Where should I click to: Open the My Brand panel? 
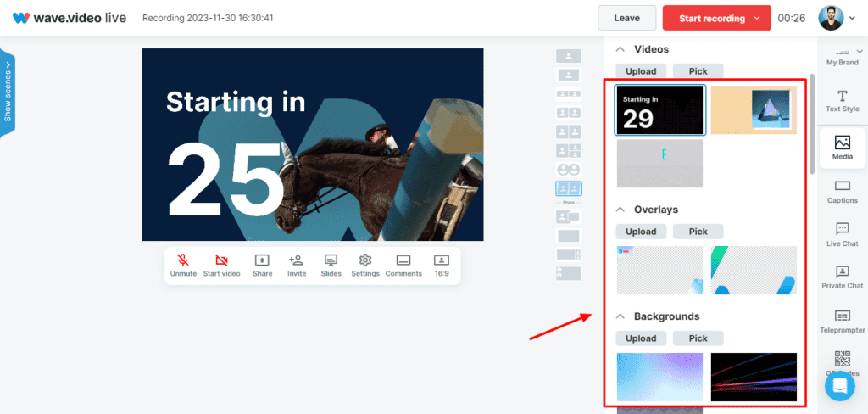click(x=842, y=57)
